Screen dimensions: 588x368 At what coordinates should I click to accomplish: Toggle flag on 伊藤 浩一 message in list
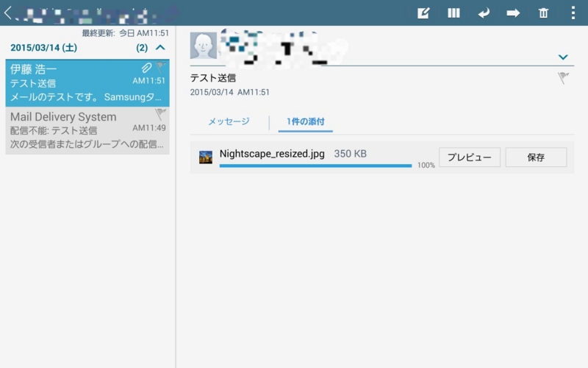tap(160, 68)
